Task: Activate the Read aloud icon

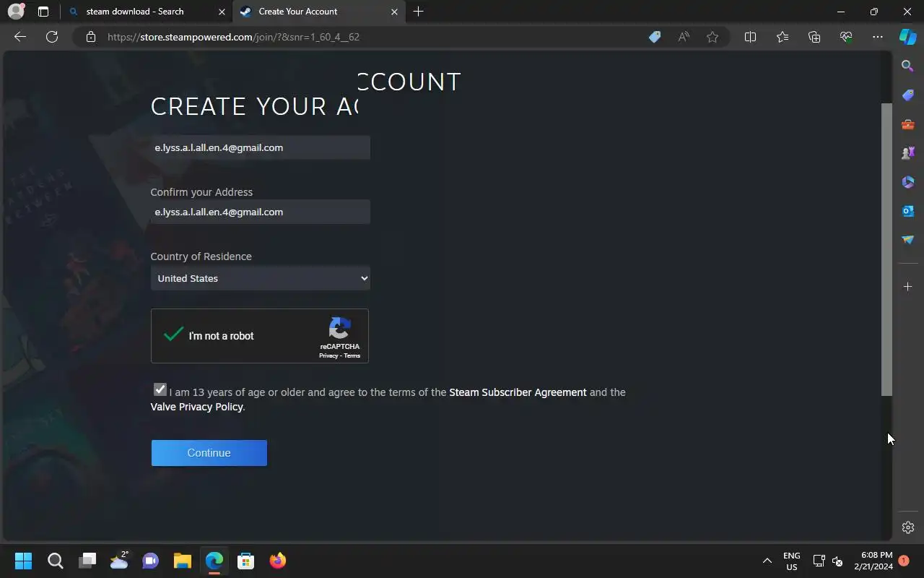Action: coord(684,37)
